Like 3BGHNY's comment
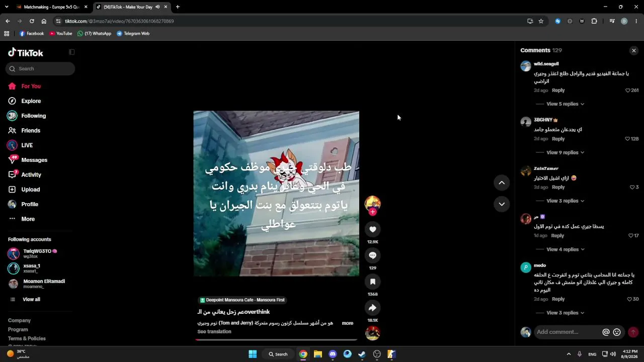Image resolution: width=644 pixels, height=362 pixels. [628, 139]
